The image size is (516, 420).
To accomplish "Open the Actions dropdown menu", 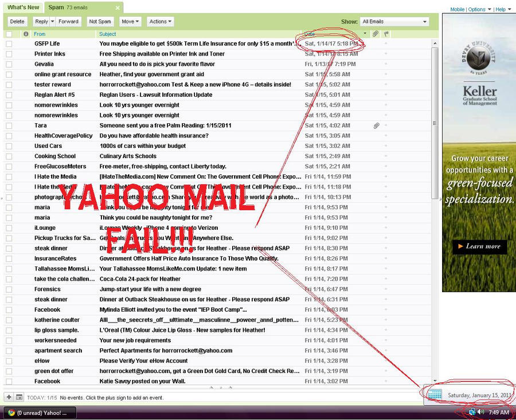I will point(161,21).
